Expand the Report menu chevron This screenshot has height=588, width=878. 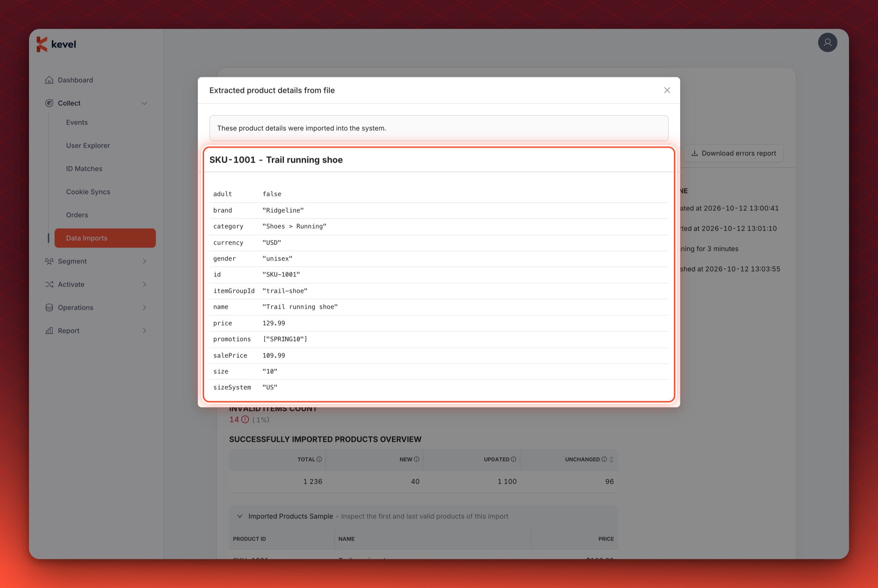click(x=144, y=331)
